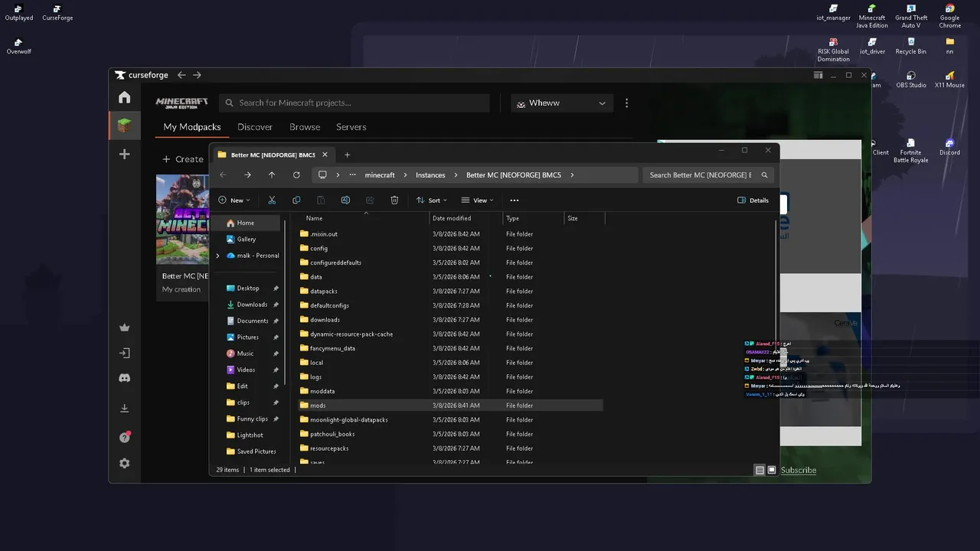Switch to details list view in status bar
Screen dimensions: 980x551
[759, 470]
